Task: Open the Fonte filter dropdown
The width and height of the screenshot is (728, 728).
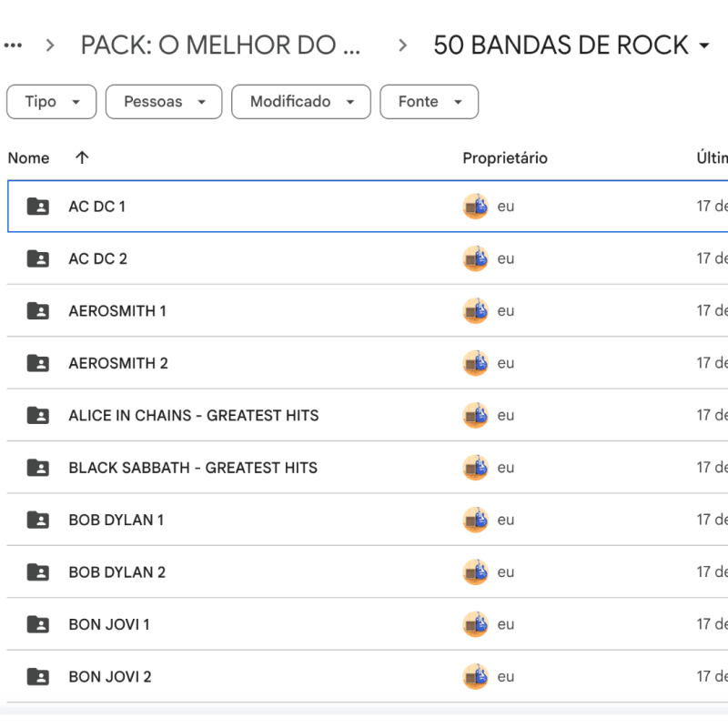Action: point(429,102)
